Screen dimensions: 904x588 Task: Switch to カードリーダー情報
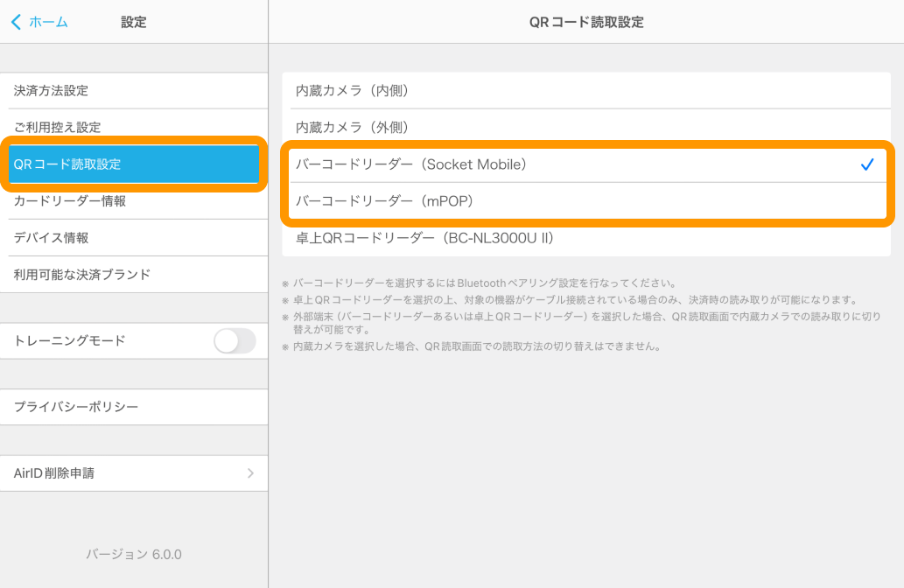tap(131, 200)
